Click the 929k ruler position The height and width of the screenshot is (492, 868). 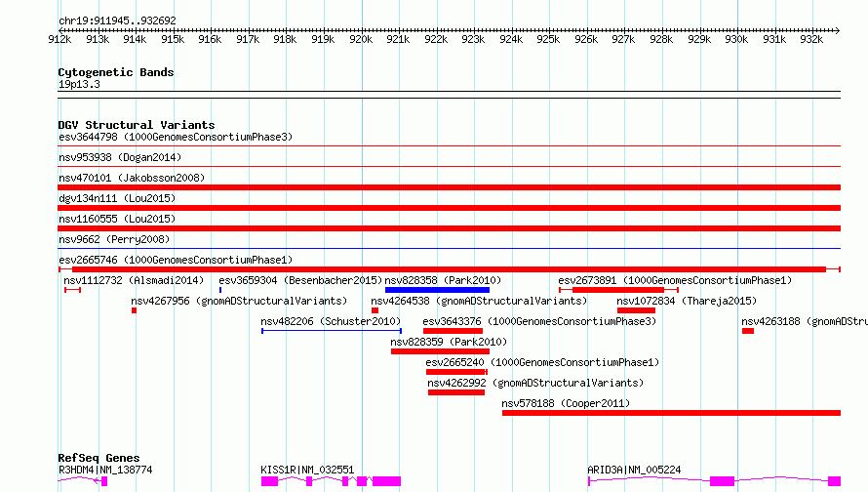[699, 39]
